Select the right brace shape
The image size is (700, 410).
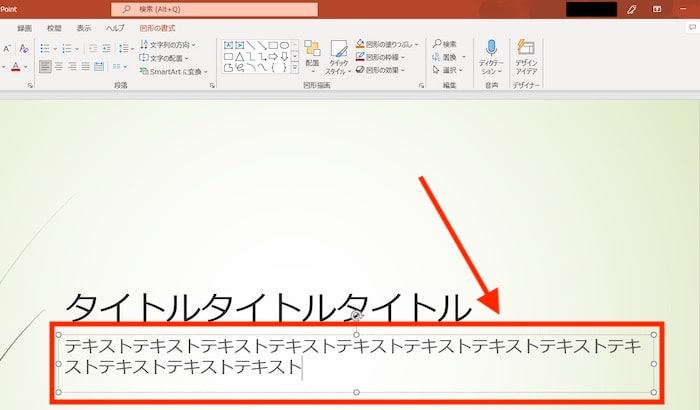click(x=284, y=68)
